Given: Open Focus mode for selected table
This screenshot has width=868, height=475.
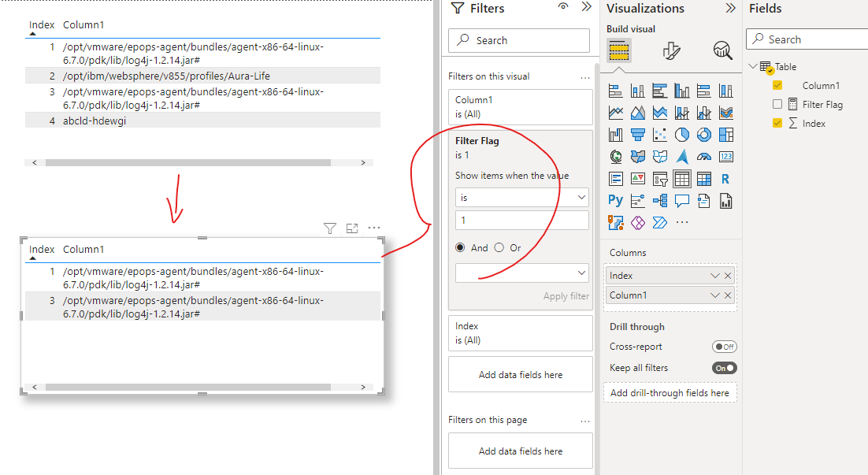Looking at the screenshot, I should [352, 228].
